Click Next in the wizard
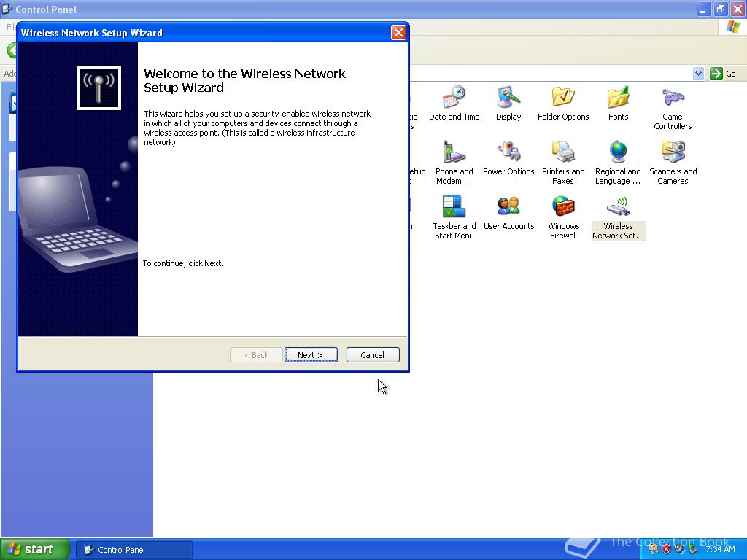Viewport: 747px width, 560px height. point(311,355)
